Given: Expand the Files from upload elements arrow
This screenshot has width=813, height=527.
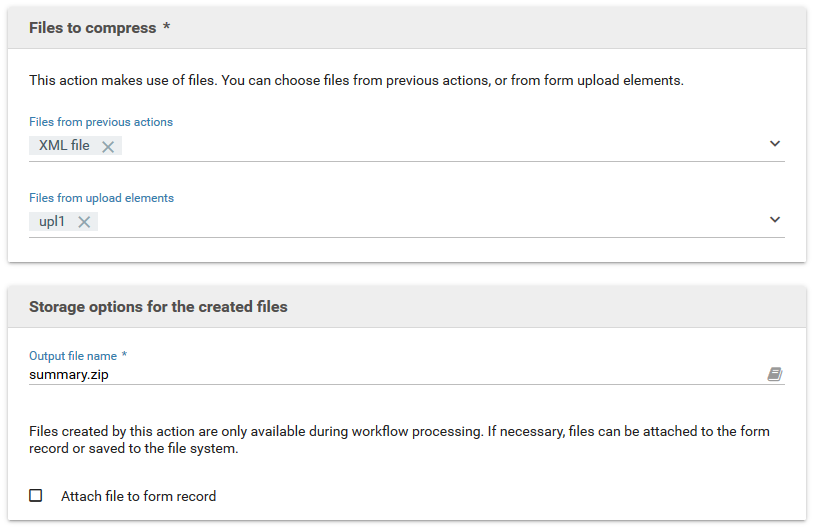Looking at the screenshot, I should tap(775, 220).
